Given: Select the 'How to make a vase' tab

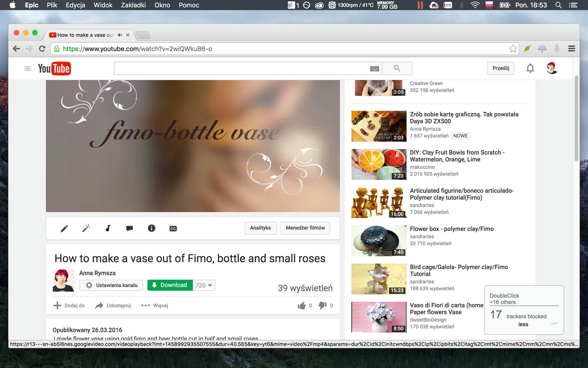Looking at the screenshot, I should coord(85,35).
